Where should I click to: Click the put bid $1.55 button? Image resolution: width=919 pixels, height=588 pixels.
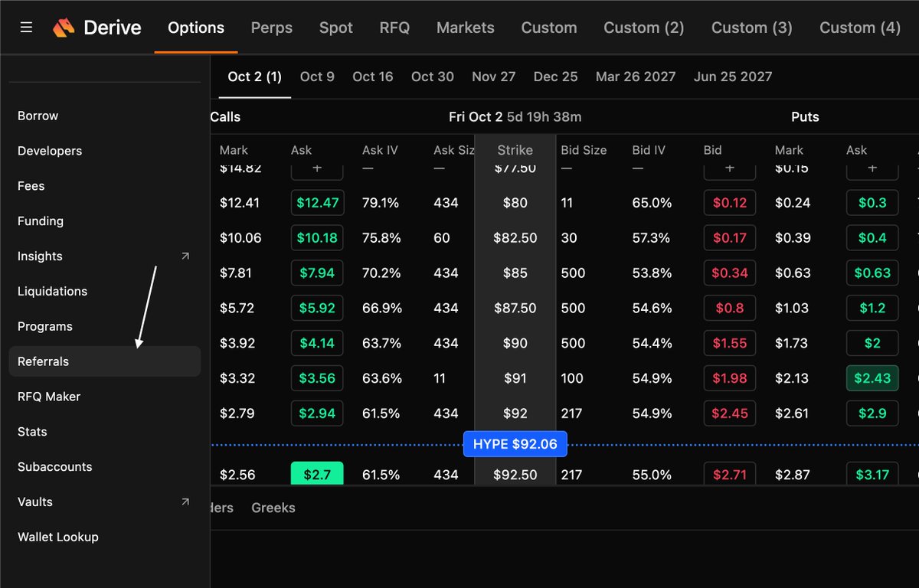point(730,344)
